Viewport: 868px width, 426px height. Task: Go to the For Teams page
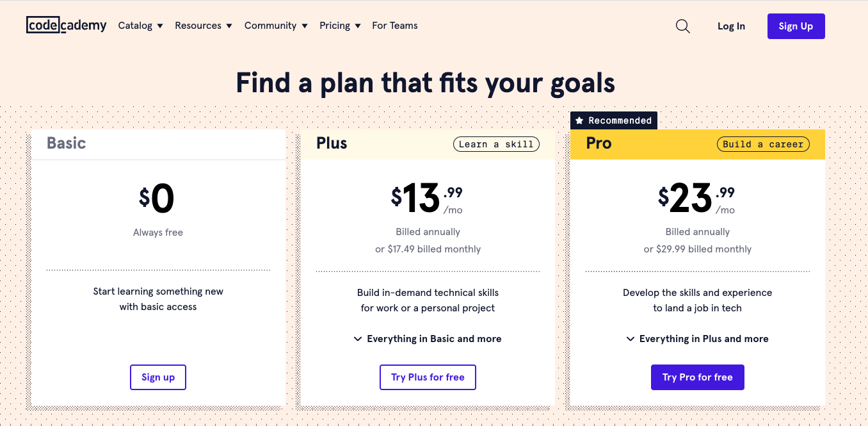pos(395,26)
